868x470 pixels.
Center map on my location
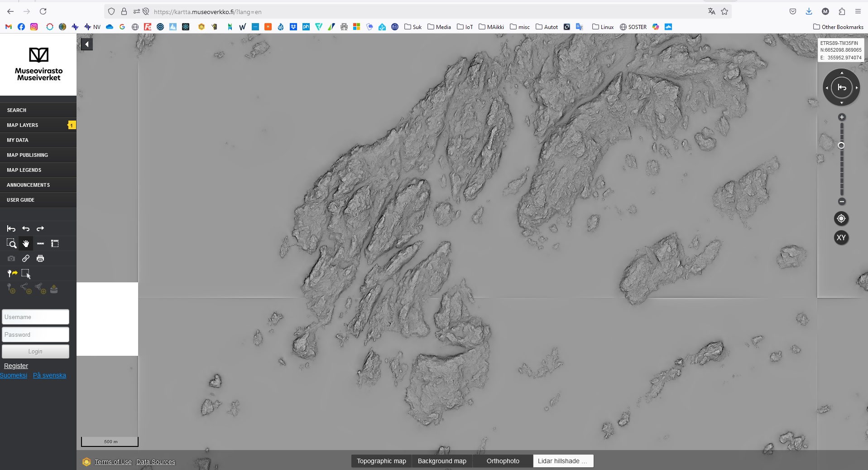pyautogui.click(x=841, y=218)
